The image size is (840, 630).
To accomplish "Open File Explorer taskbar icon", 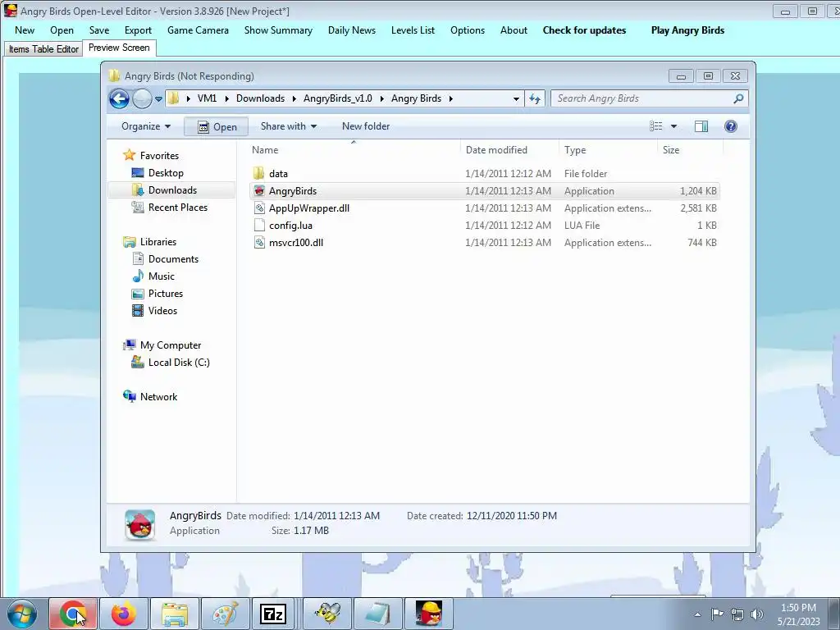I will point(175,614).
